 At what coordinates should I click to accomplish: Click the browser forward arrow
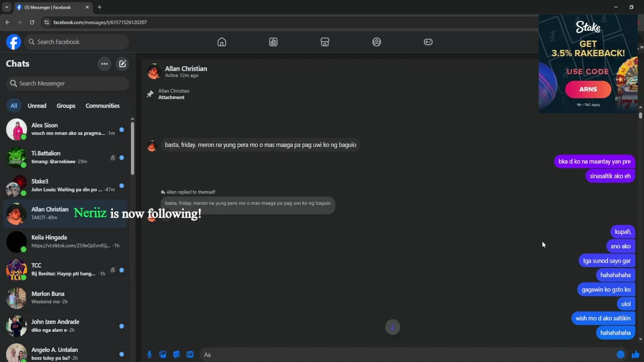[x=20, y=22]
